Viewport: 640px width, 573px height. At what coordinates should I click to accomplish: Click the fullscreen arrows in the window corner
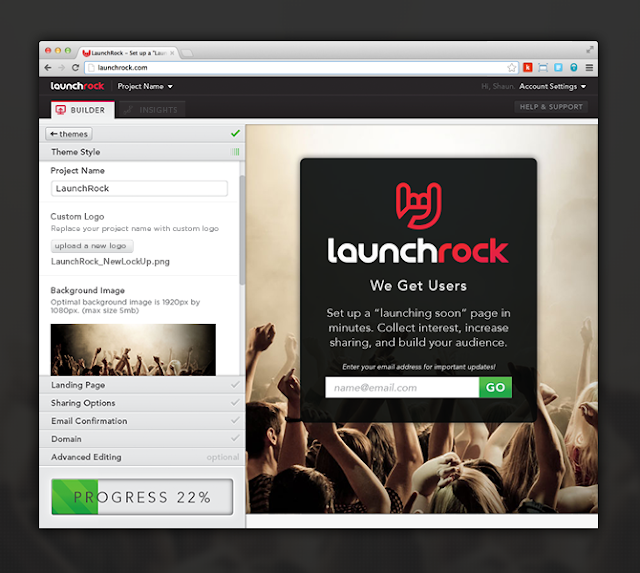pos(590,49)
